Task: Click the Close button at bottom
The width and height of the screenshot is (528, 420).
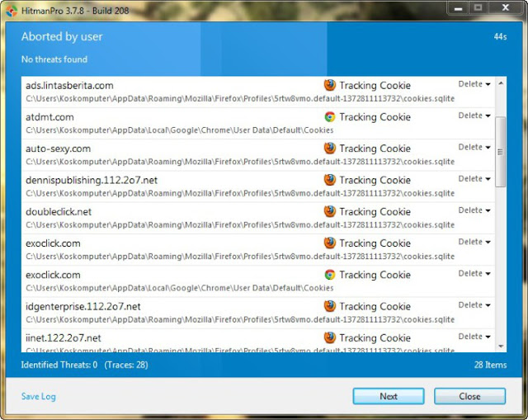Action: pos(469,396)
